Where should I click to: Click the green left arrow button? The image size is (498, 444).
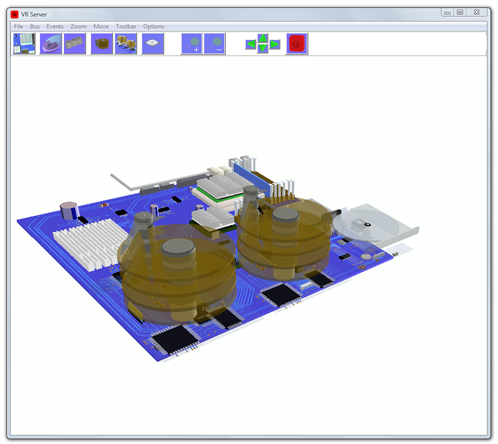click(251, 44)
